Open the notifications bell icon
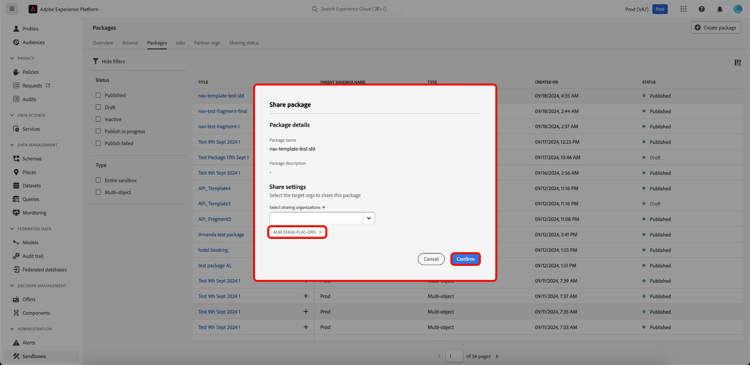 coord(720,9)
